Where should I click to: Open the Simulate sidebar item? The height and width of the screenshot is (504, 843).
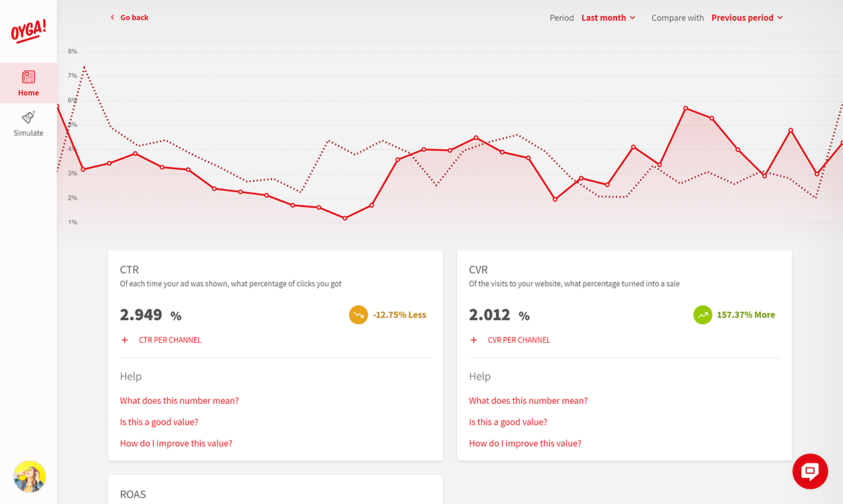[x=29, y=123]
